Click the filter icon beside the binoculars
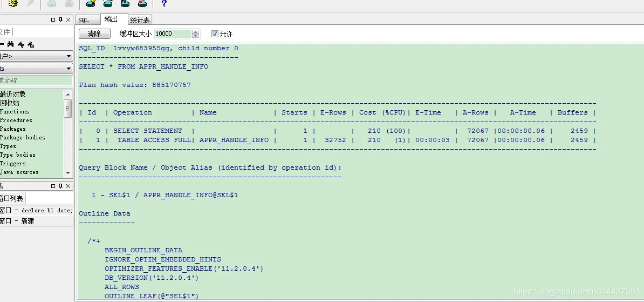Image resolution: width=644 pixels, height=302 pixels. pos(21,44)
